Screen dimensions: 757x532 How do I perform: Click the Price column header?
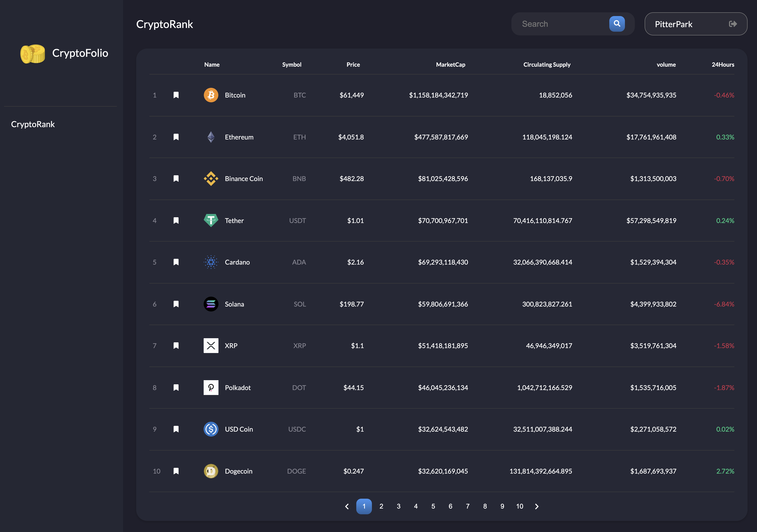(x=353, y=65)
